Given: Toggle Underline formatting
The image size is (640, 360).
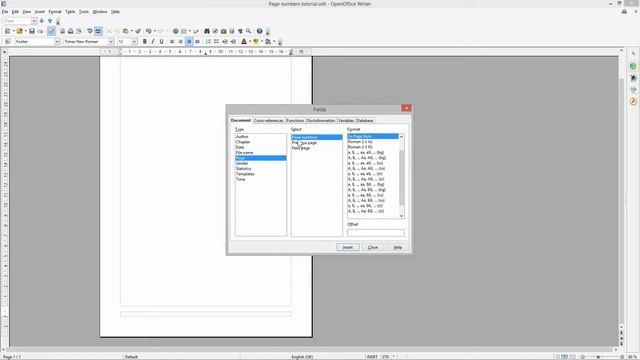Looking at the screenshot, I should (162, 42).
